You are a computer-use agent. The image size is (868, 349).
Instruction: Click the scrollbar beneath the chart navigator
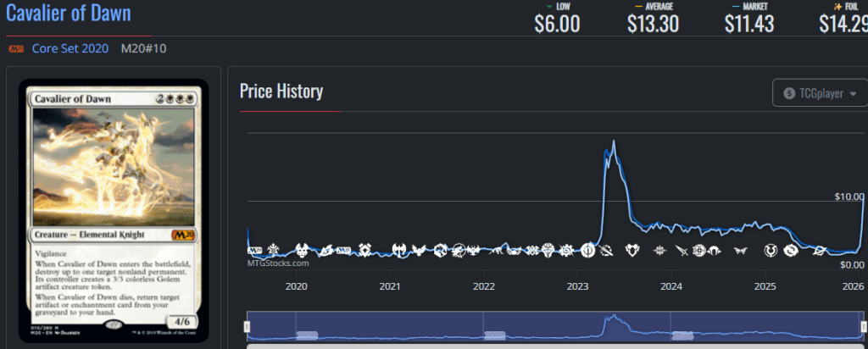point(555,346)
